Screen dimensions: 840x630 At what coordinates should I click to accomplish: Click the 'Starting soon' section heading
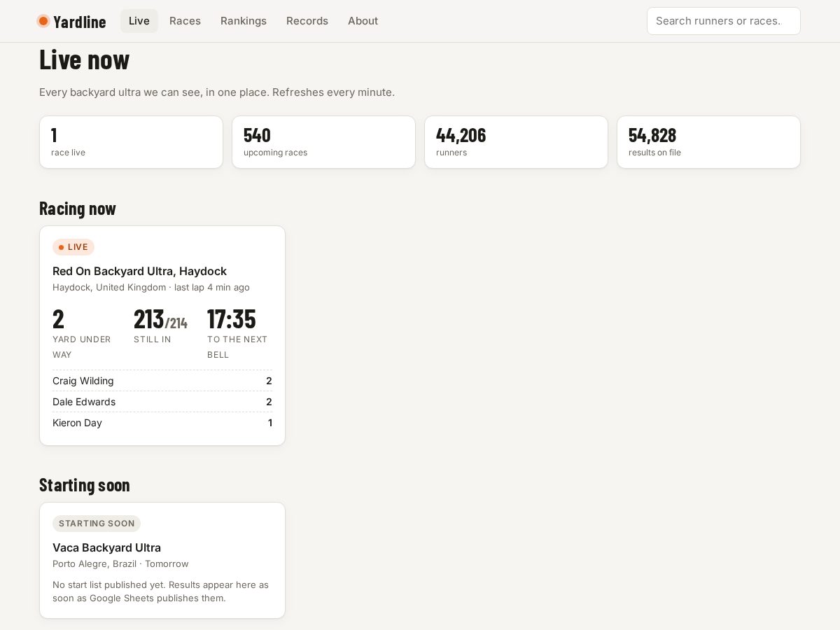coord(85,484)
